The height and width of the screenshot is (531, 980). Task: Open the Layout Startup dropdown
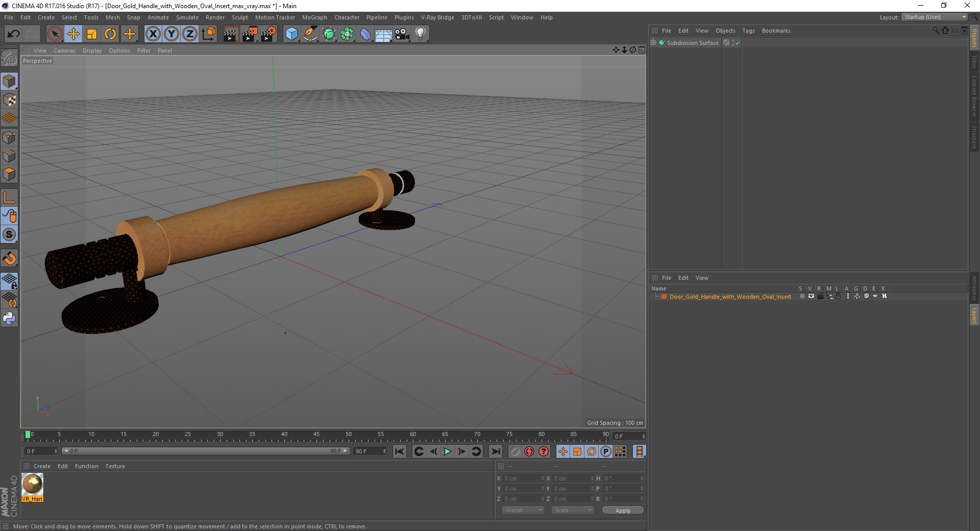click(935, 17)
